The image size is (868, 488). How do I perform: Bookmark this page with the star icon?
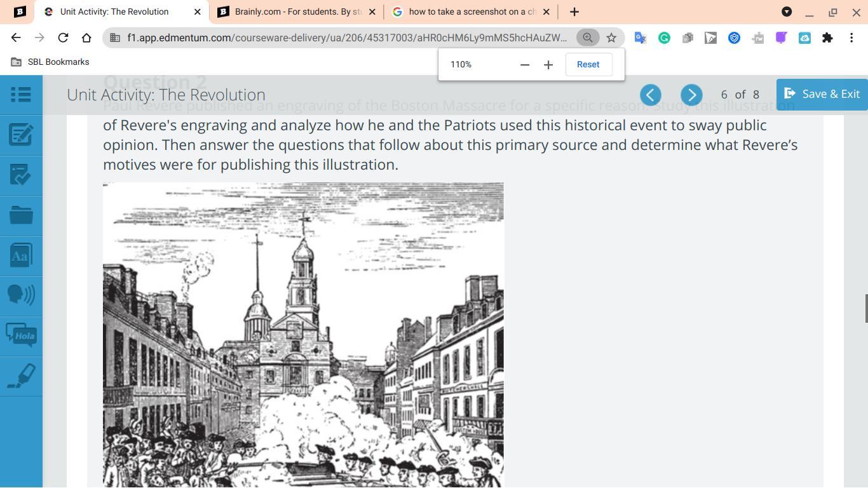point(611,37)
